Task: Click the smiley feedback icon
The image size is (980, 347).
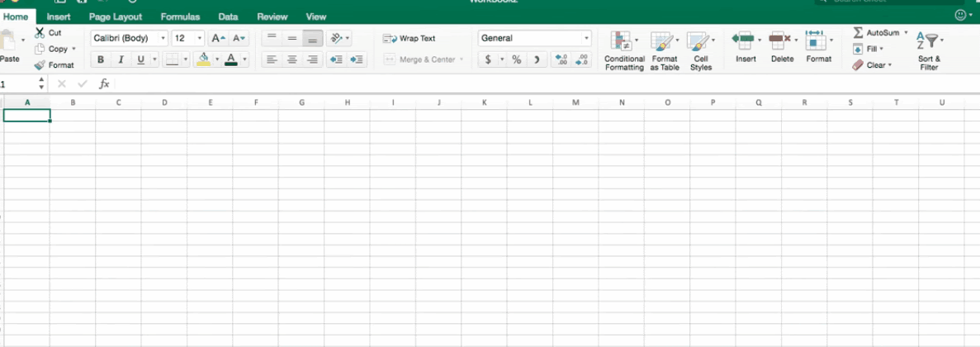Action: pos(961,15)
